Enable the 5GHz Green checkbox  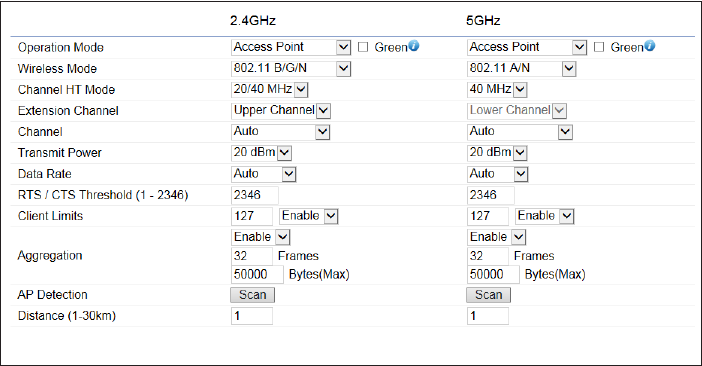599,47
